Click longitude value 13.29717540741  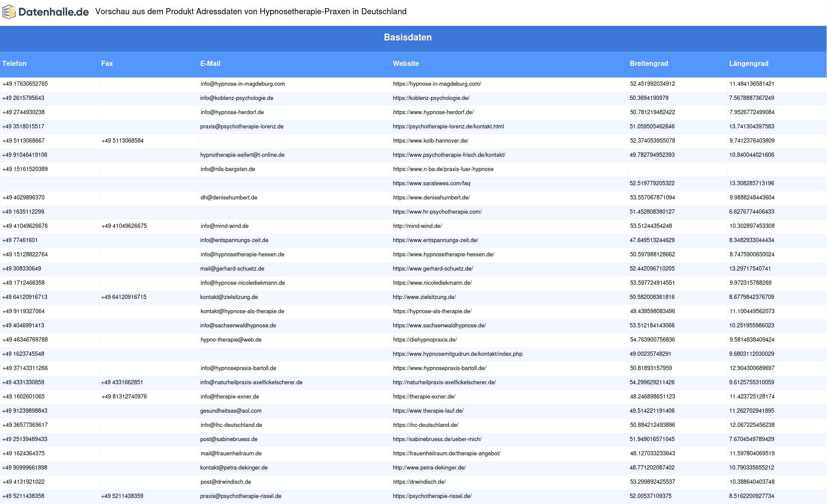click(x=750, y=269)
